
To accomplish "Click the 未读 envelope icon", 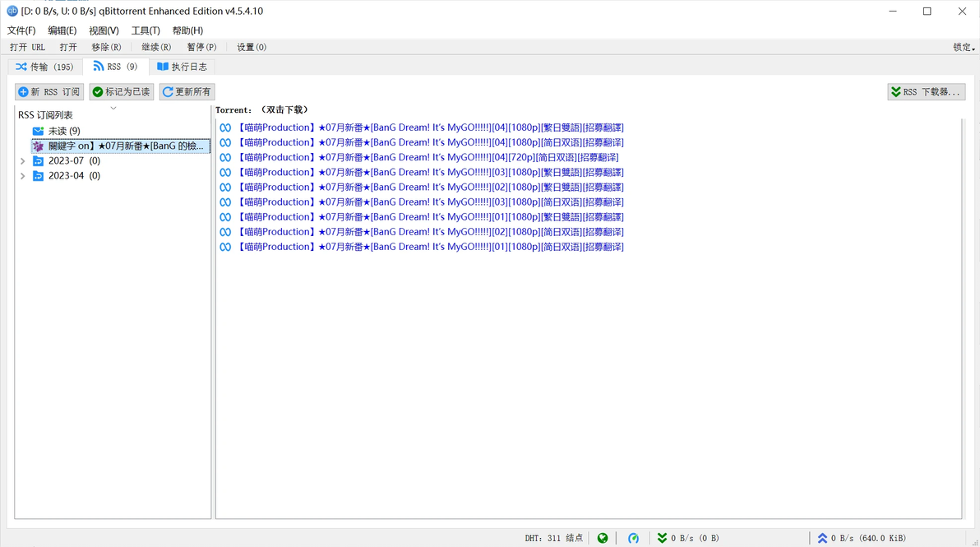I will (38, 131).
